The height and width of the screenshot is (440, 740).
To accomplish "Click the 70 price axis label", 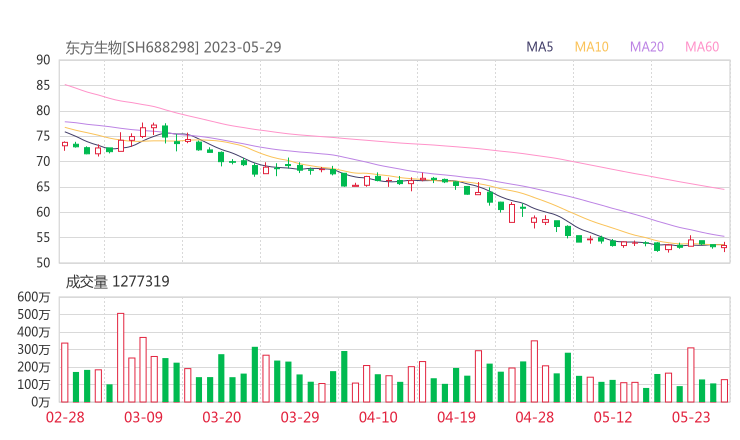I will [x=43, y=161].
